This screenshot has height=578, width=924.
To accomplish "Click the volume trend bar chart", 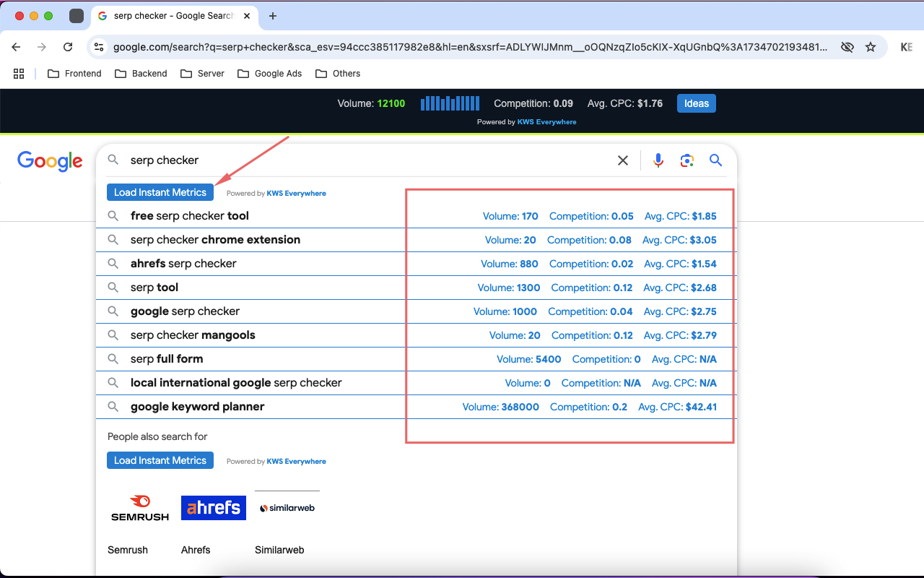I will (450, 103).
